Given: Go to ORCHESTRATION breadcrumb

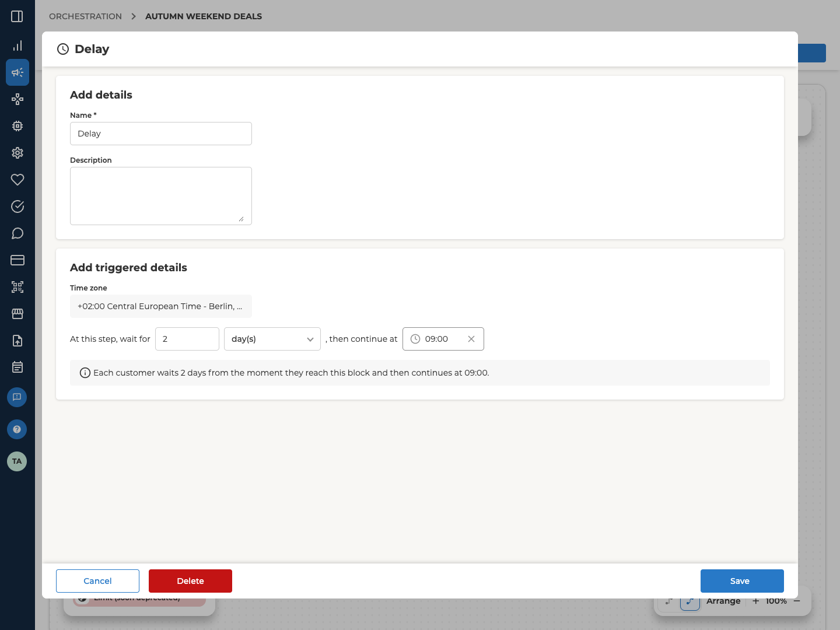Looking at the screenshot, I should tap(85, 16).
